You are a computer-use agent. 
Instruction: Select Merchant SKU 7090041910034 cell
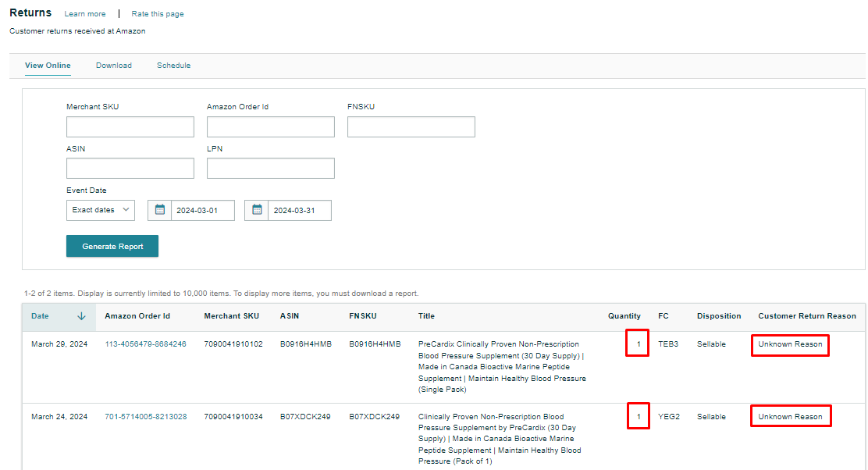(233, 417)
